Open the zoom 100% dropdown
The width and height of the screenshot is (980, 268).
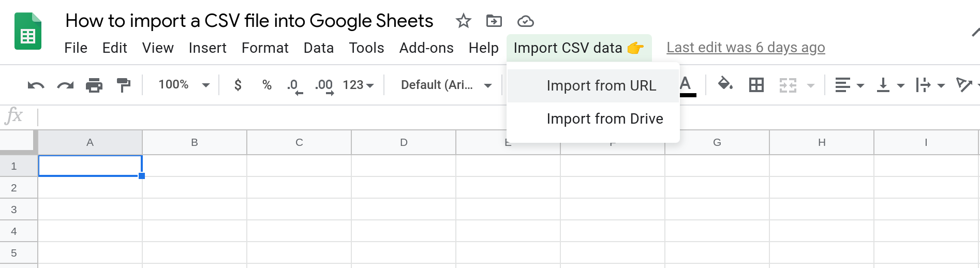tap(184, 85)
